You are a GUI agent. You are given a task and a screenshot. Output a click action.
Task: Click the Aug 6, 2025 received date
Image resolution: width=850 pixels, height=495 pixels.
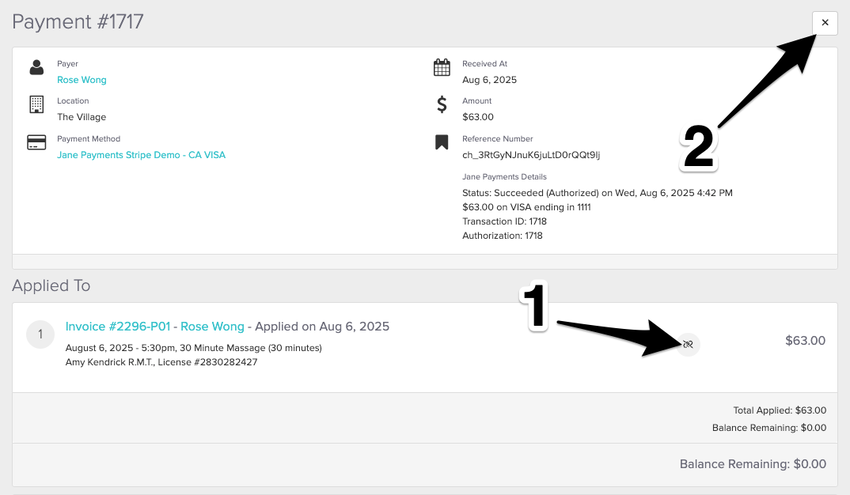tap(489, 80)
